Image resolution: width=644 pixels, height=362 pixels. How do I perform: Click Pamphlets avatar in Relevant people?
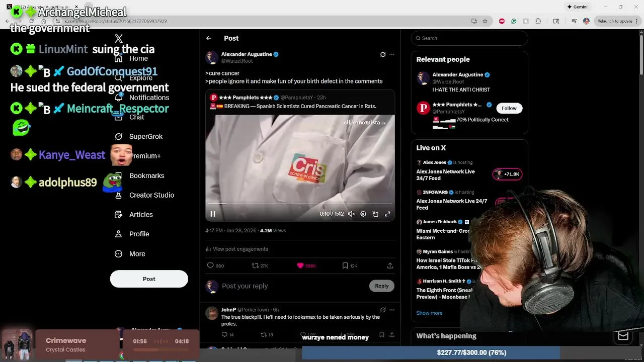tap(423, 108)
